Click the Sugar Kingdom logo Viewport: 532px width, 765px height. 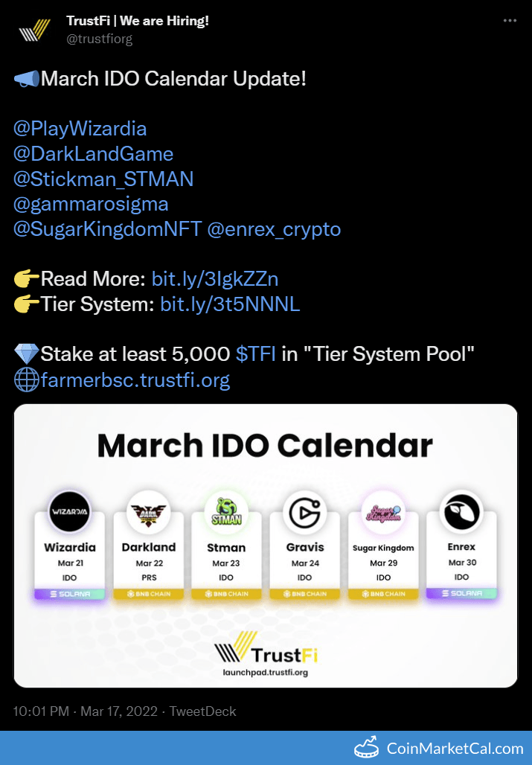[383, 512]
